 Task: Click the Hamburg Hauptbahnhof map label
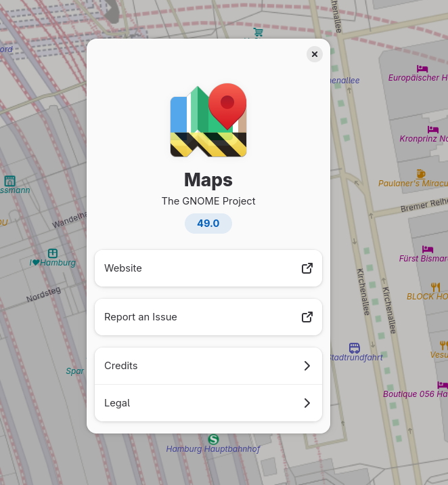pyautogui.click(x=213, y=449)
